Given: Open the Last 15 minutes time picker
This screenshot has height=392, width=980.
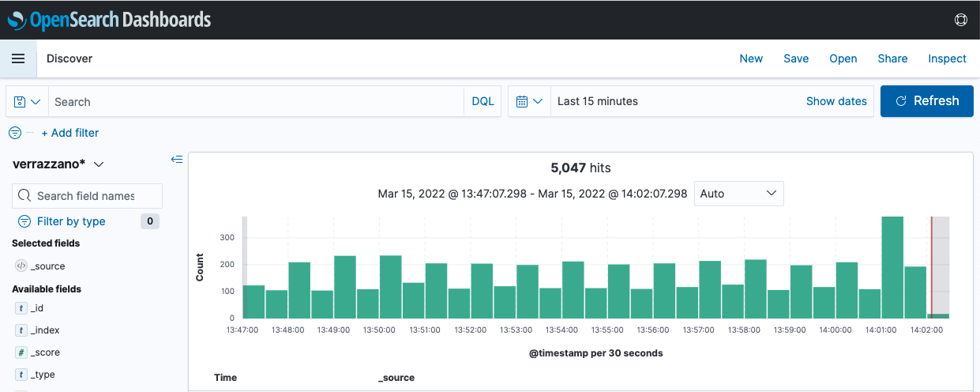Looking at the screenshot, I should point(598,101).
